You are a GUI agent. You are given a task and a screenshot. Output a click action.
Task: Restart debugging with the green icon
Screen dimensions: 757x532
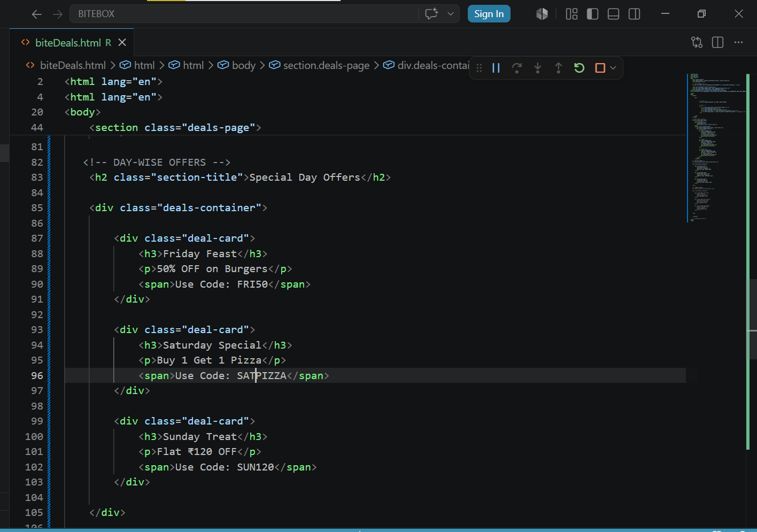tap(580, 68)
